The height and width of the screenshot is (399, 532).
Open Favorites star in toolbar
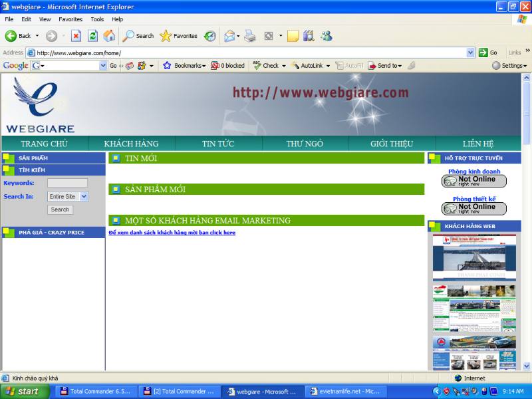pyautogui.click(x=178, y=36)
